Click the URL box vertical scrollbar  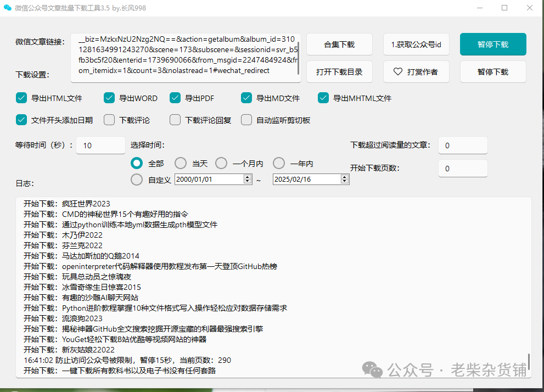[x=299, y=58]
